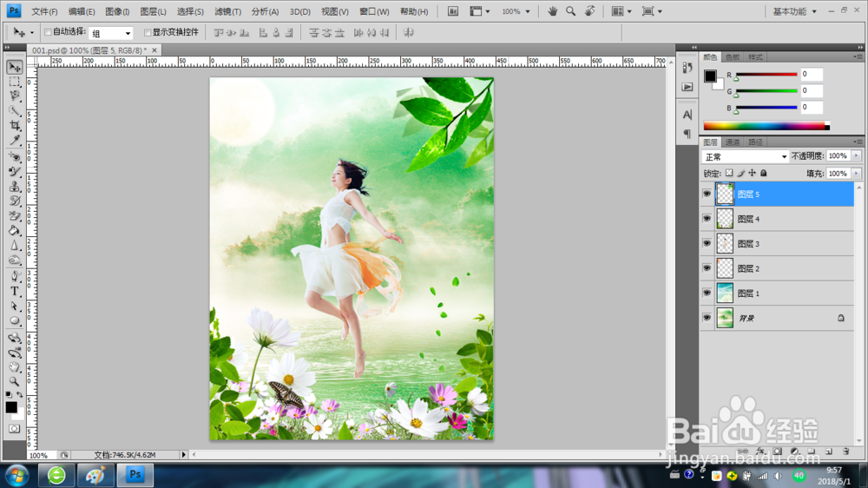
Task: Hide 图层 4 with its eye icon
Action: (707, 219)
